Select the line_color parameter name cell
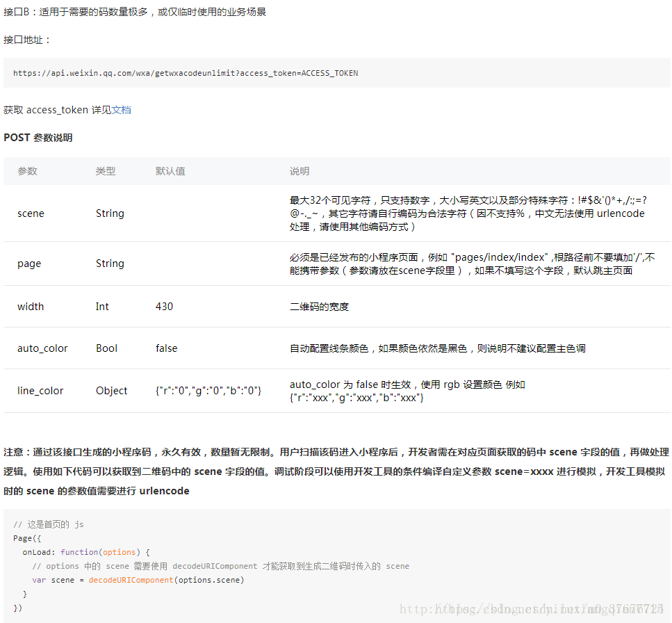Screen dimensions: 672x623 click(x=40, y=391)
